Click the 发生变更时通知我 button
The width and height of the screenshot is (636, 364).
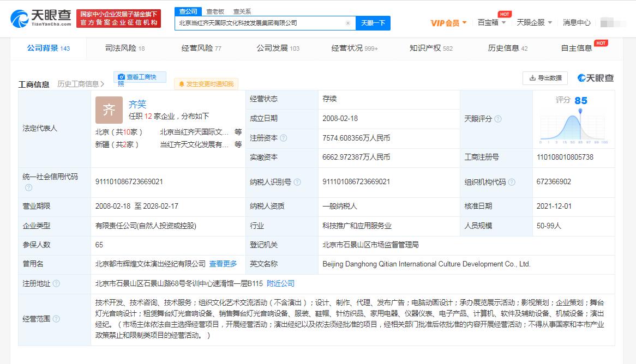206,84
